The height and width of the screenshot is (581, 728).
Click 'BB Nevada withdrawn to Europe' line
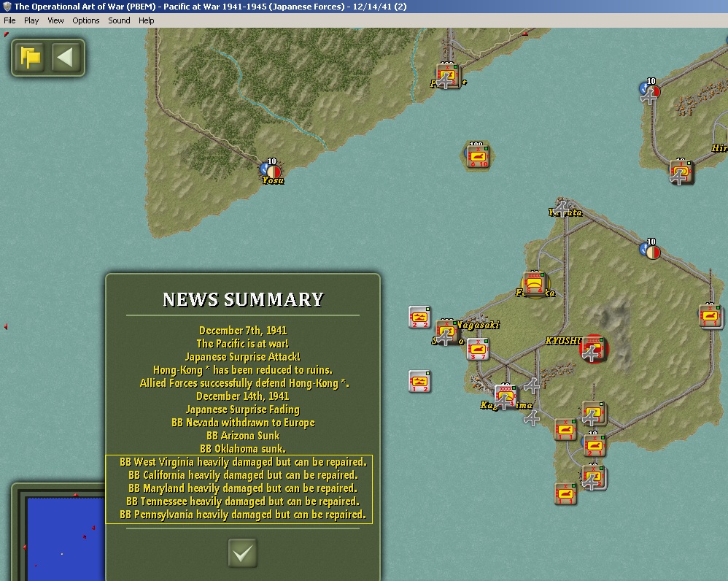(x=243, y=423)
